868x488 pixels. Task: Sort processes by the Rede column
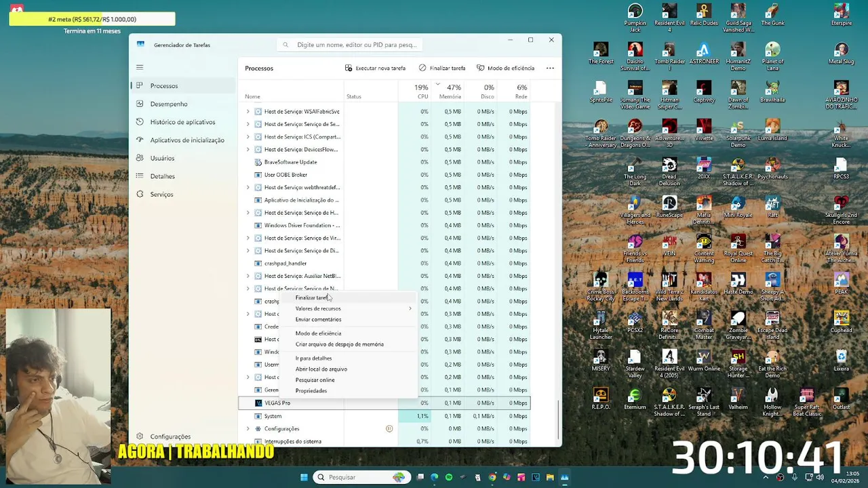click(514, 91)
